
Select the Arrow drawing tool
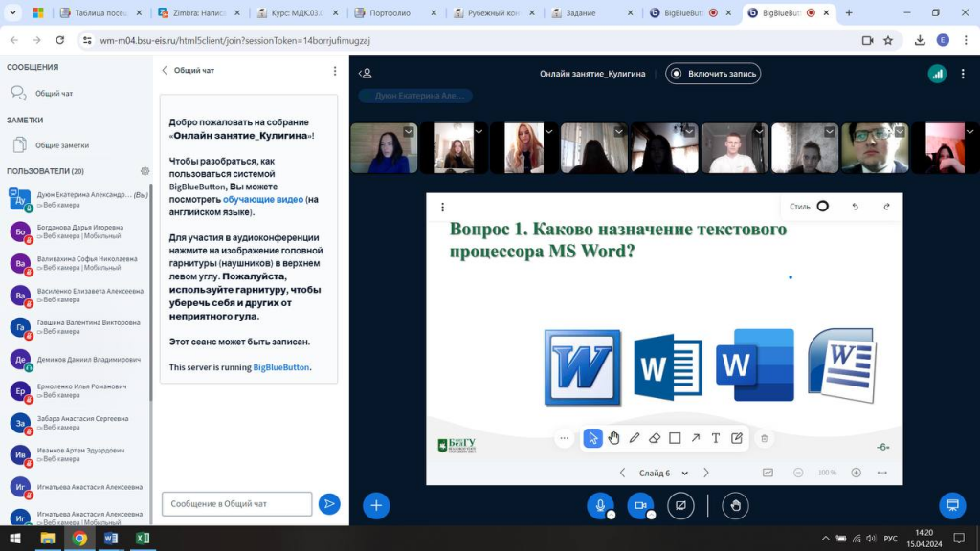(x=696, y=438)
